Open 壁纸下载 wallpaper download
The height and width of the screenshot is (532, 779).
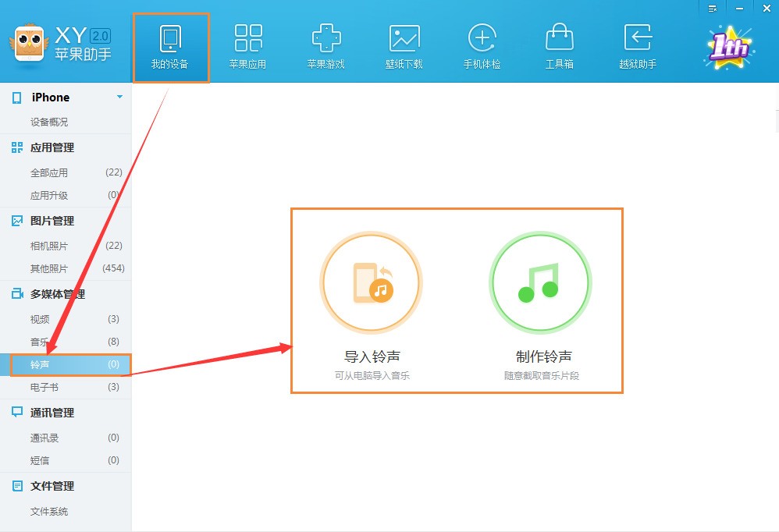(x=404, y=48)
